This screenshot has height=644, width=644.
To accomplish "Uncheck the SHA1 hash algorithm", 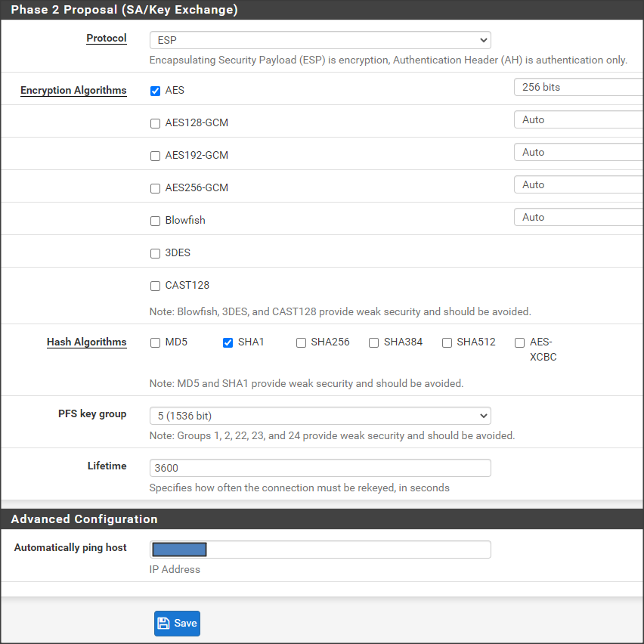I will (228, 342).
